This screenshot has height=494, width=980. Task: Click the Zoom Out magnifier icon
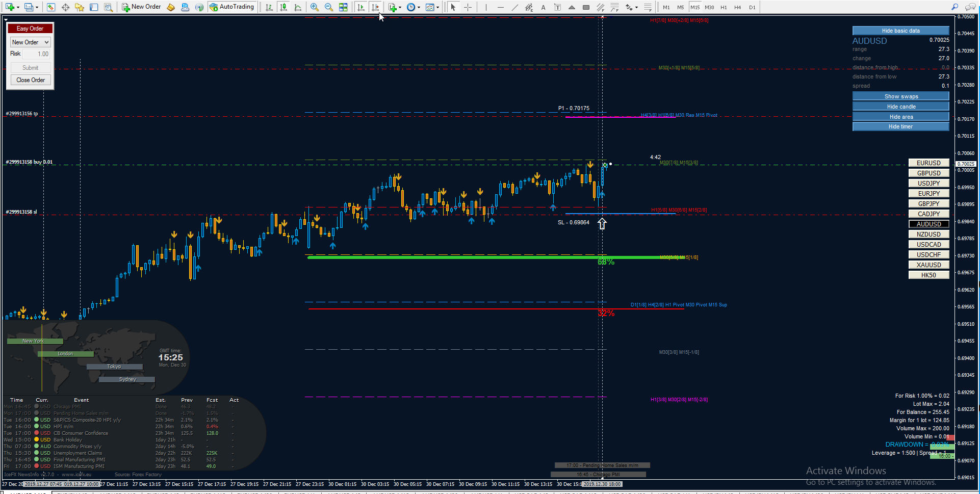[x=329, y=7]
